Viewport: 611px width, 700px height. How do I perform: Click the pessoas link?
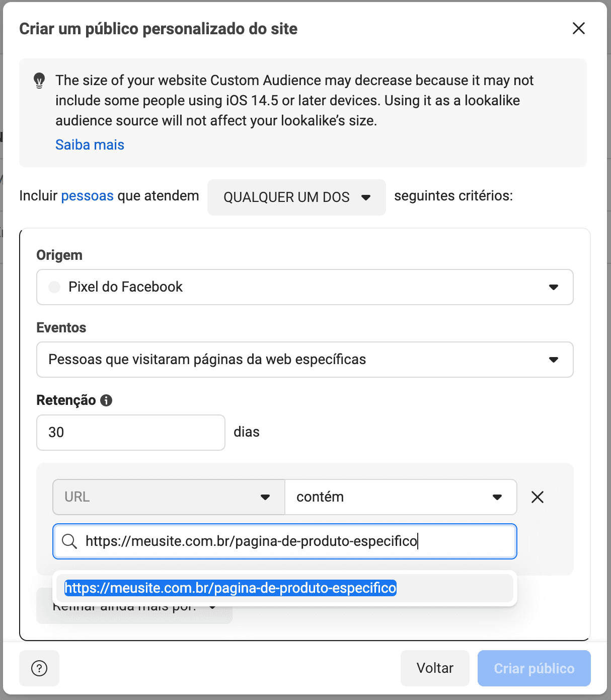coord(87,195)
